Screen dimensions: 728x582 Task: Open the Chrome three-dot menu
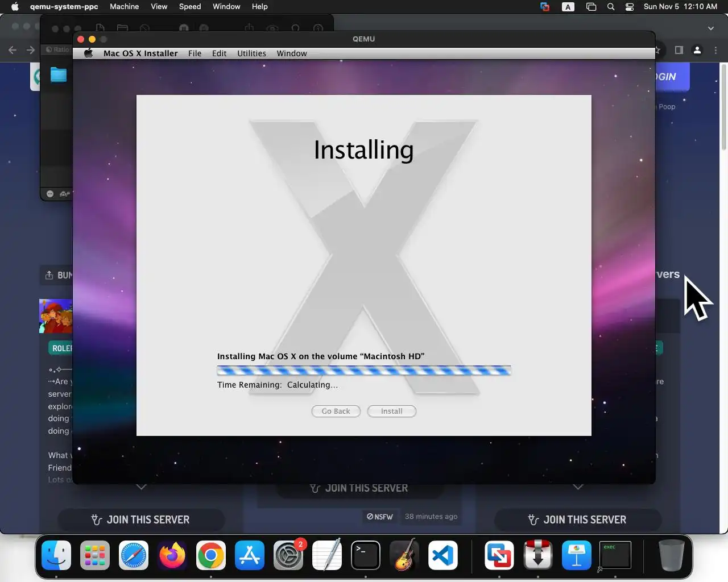(716, 50)
